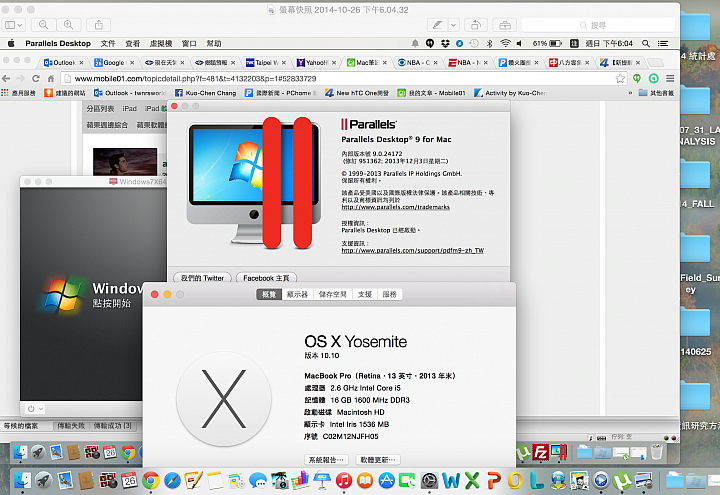The height and width of the screenshot is (495, 720).
Task: Bookmark page with Chrome's star icon
Action: point(620,79)
